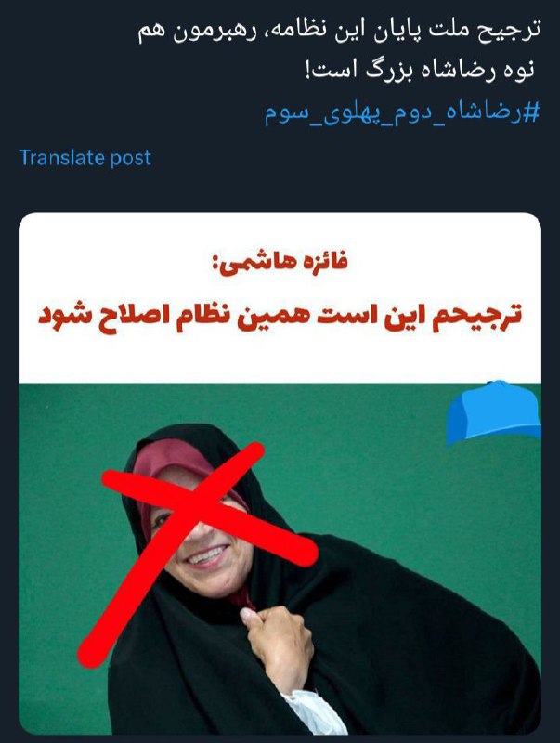This screenshot has width=560, height=743.
Task: Click the words رهبرمون هم in the post
Action: 198,33
